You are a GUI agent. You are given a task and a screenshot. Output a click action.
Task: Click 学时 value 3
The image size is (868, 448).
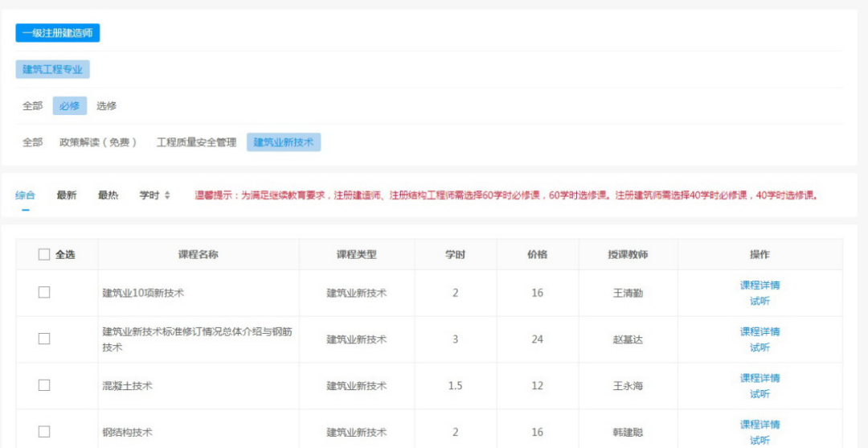tap(455, 339)
